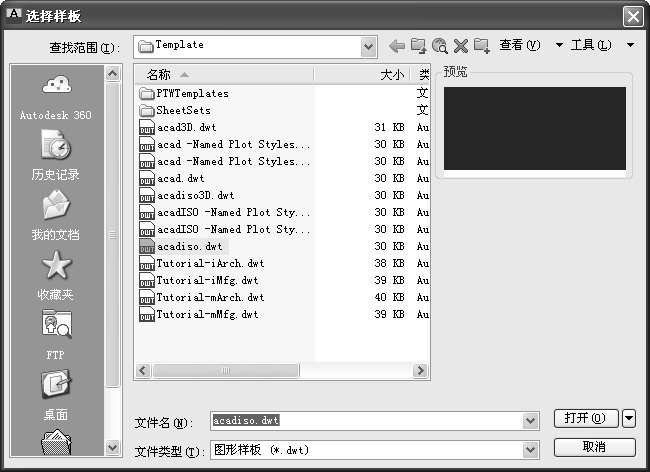This screenshot has width=650, height=472.
Task: Click the DWT icon of Tutorial-mMfg.dwt
Action: [147, 315]
